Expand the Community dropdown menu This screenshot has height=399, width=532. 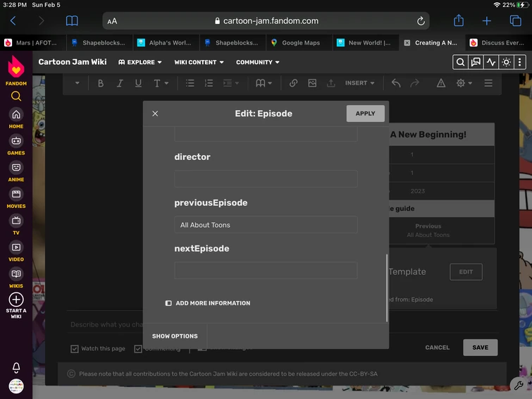pos(257,62)
